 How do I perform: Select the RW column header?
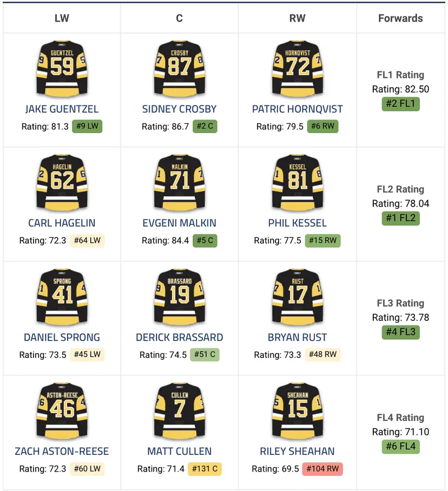tap(298, 18)
